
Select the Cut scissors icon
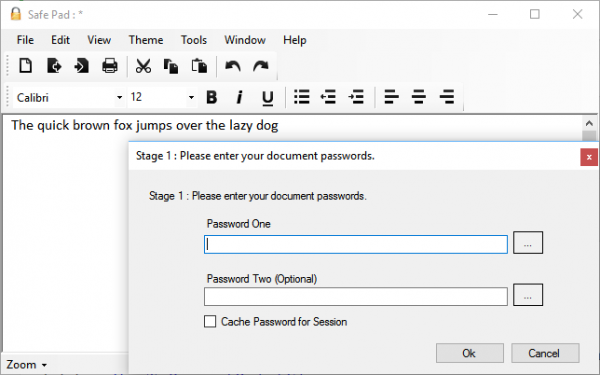[x=143, y=66]
